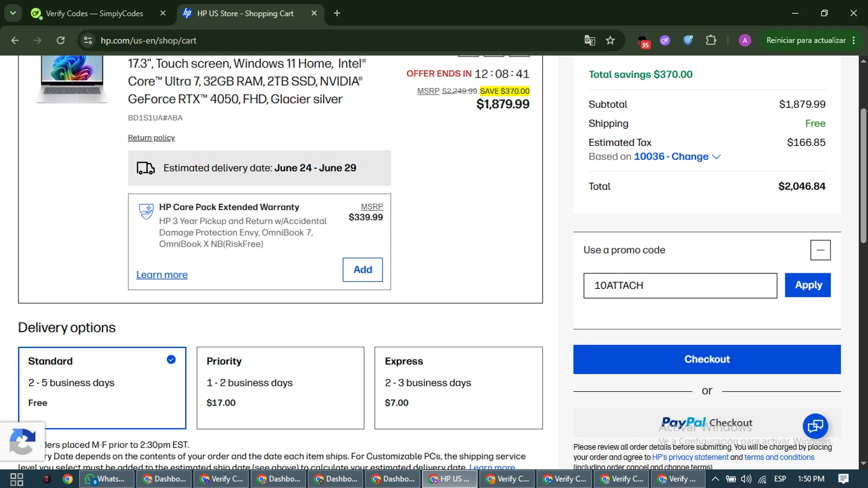Viewport: 868px width, 488px height.
Task: Open the volume control tray icon
Action: pyautogui.click(x=746, y=479)
